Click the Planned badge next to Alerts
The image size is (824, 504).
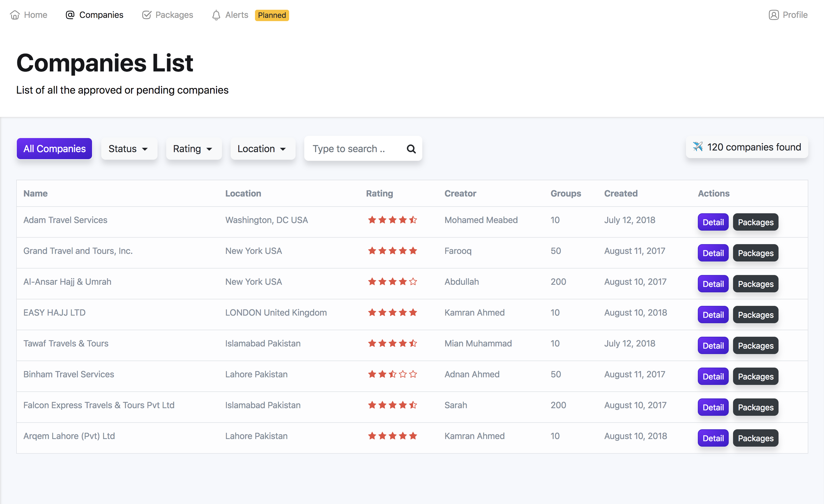(x=272, y=15)
